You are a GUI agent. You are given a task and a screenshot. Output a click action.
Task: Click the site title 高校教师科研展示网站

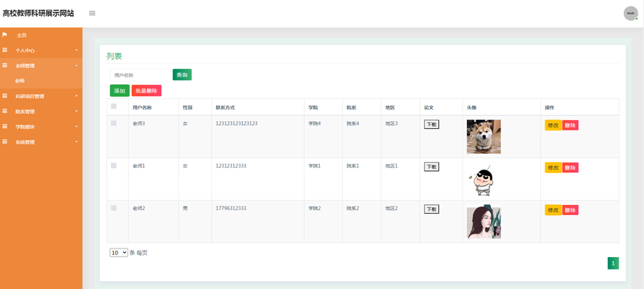(x=38, y=13)
